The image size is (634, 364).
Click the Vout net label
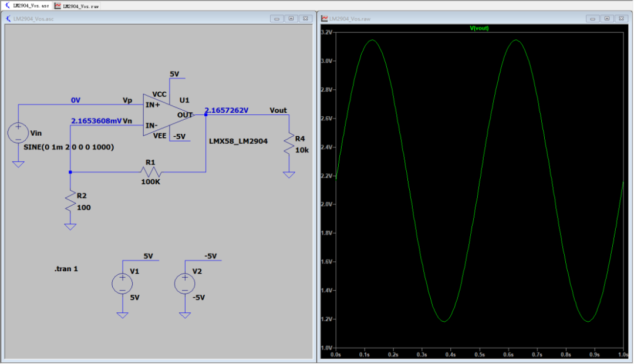click(278, 110)
